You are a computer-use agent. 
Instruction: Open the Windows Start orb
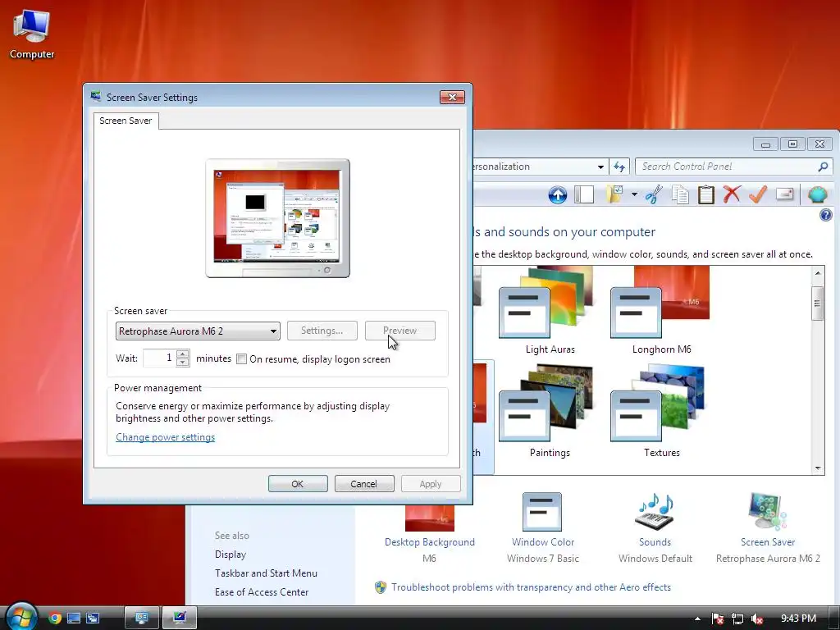[21, 617]
